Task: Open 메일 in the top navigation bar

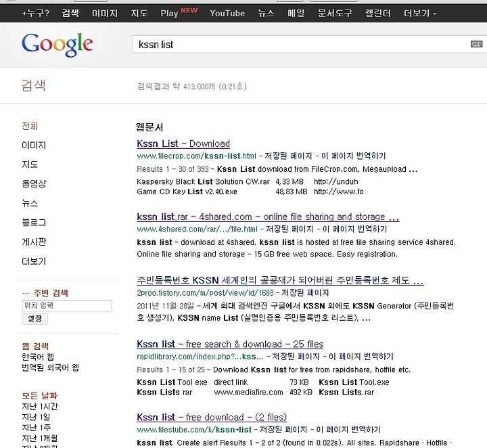Action: [296, 13]
